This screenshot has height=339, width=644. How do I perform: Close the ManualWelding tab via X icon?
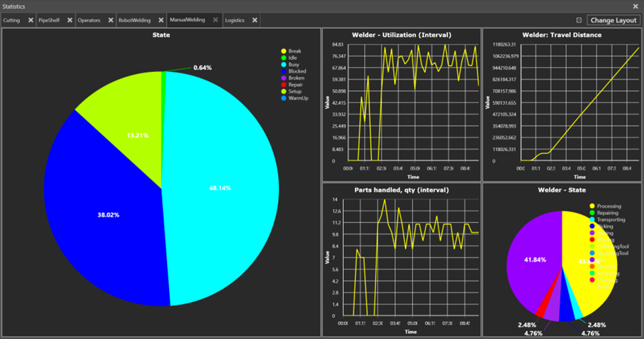point(215,21)
